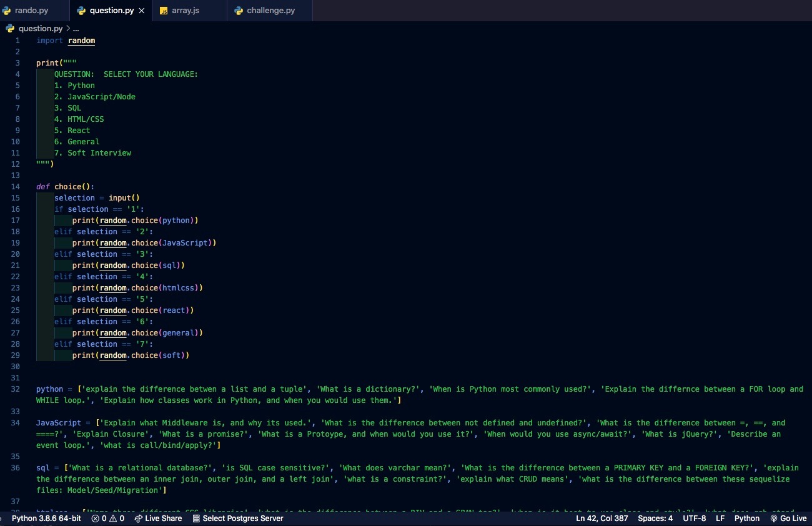Click the '5. React' string line
This screenshot has height=526, width=812.
(72, 131)
